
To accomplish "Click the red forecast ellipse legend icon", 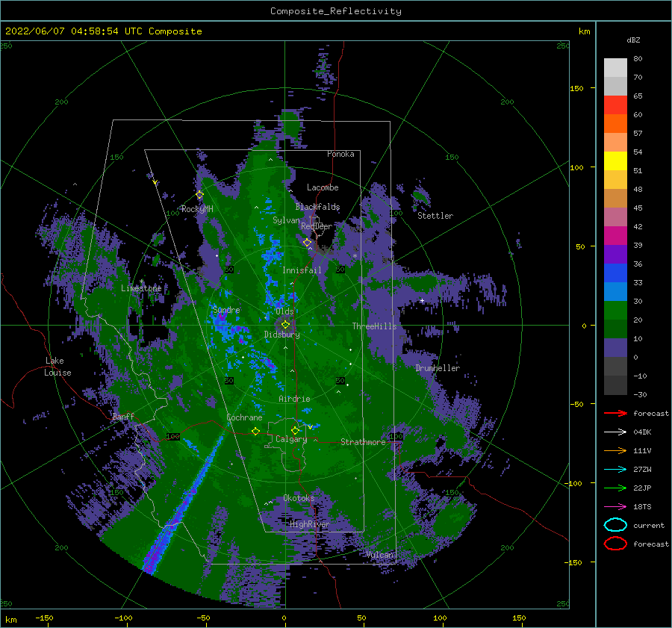I will [615, 544].
